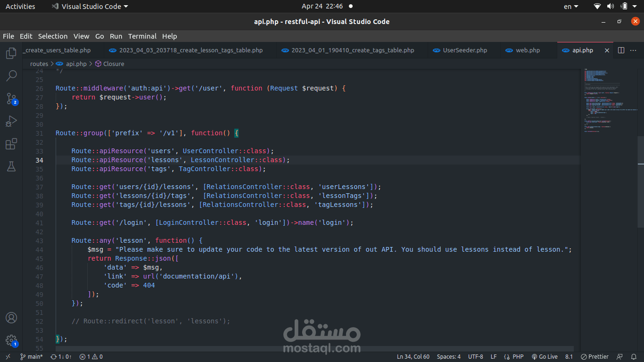Open the Terminal menu

click(x=142, y=36)
